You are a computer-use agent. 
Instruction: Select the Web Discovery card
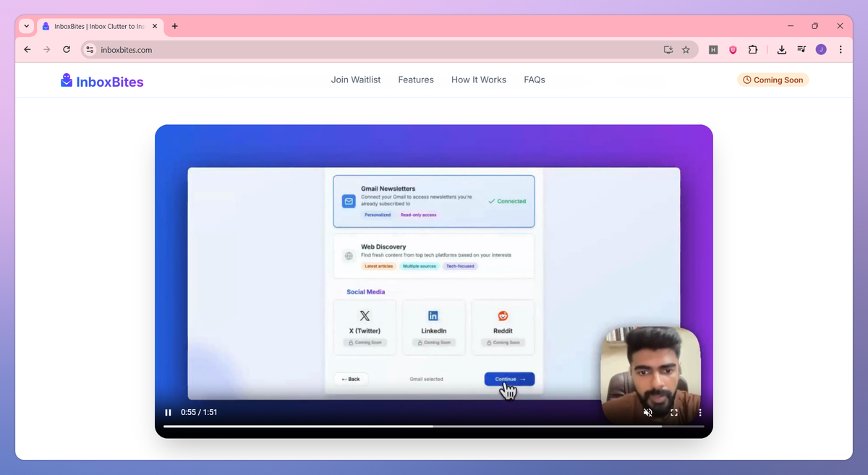(434, 256)
